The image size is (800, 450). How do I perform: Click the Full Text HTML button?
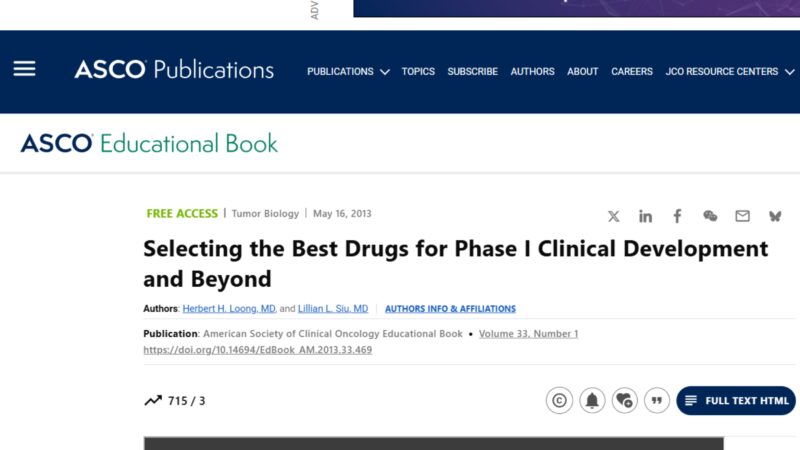736,401
